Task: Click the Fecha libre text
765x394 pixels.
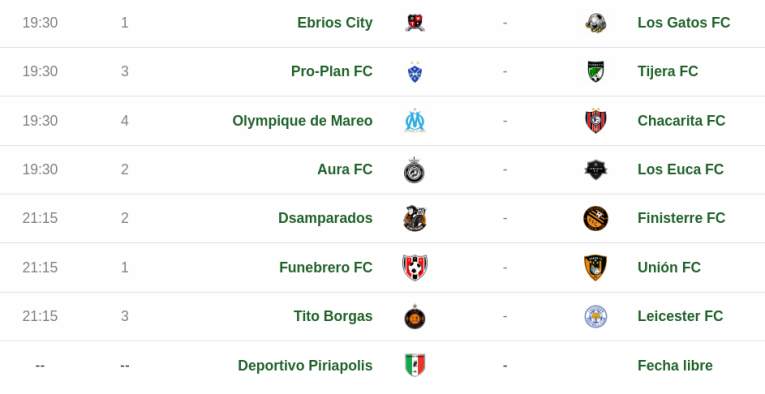Action: point(675,365)
